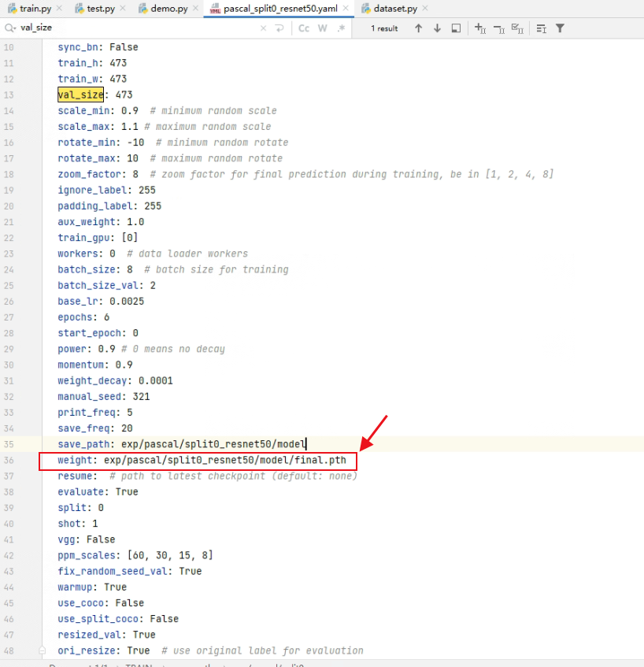The height and width of the screenshot is (667, 644).
Task: Click 'train_gpu: [0]' line
Action: click(98, 238)
